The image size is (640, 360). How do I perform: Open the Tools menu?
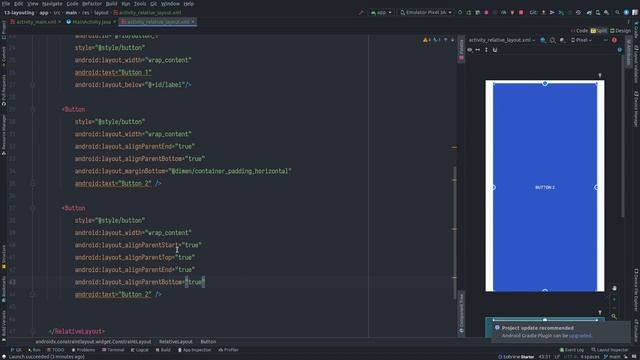(x=140, y=4)
